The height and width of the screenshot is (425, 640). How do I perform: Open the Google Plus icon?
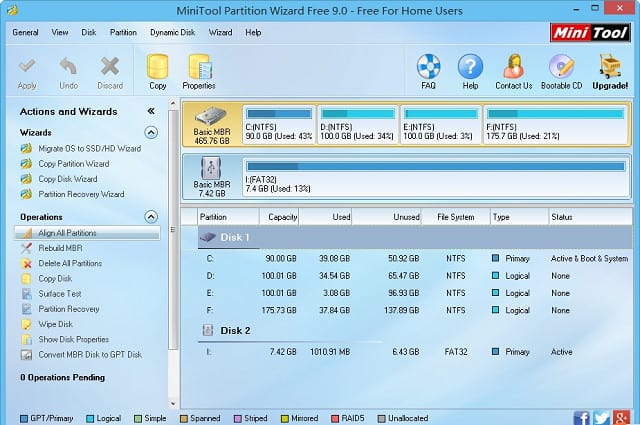(x=621, y=418)
